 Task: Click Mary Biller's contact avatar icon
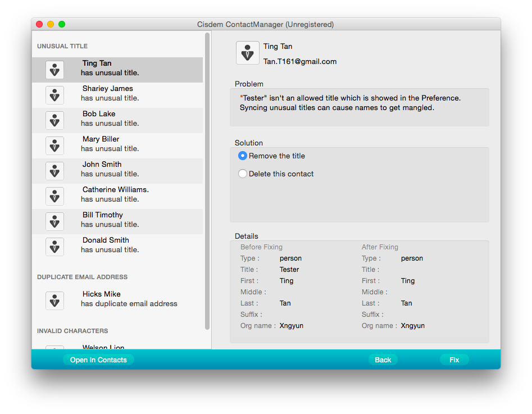[x=54, y=145]
